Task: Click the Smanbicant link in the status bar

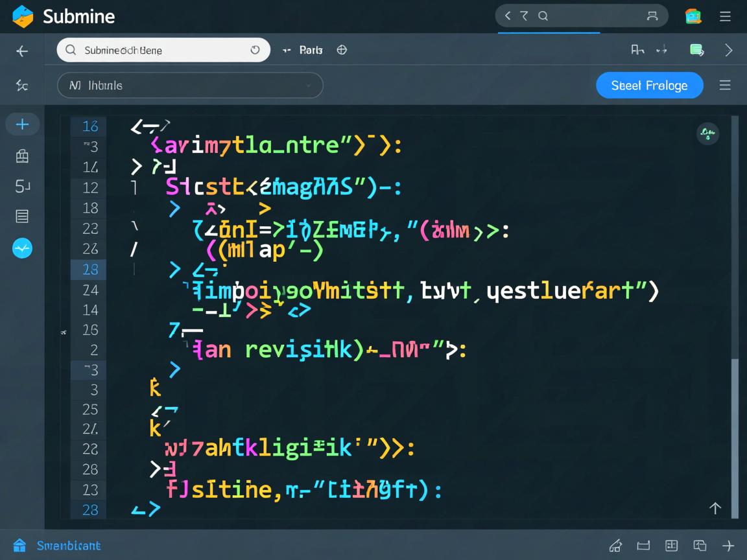Action: pos(69,546)
